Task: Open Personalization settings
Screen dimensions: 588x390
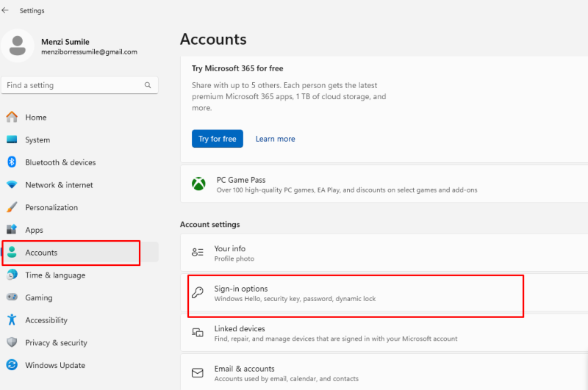Action: tap(80, 207)
